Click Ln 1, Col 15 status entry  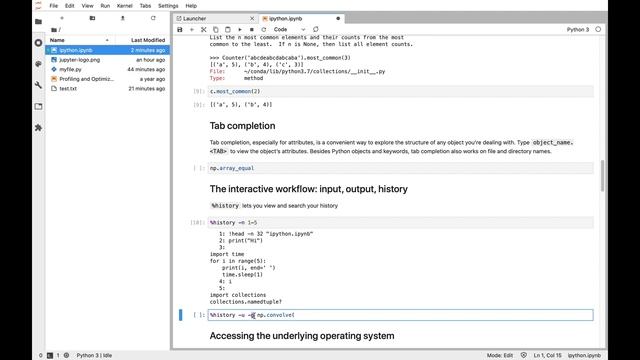(548, 356)
